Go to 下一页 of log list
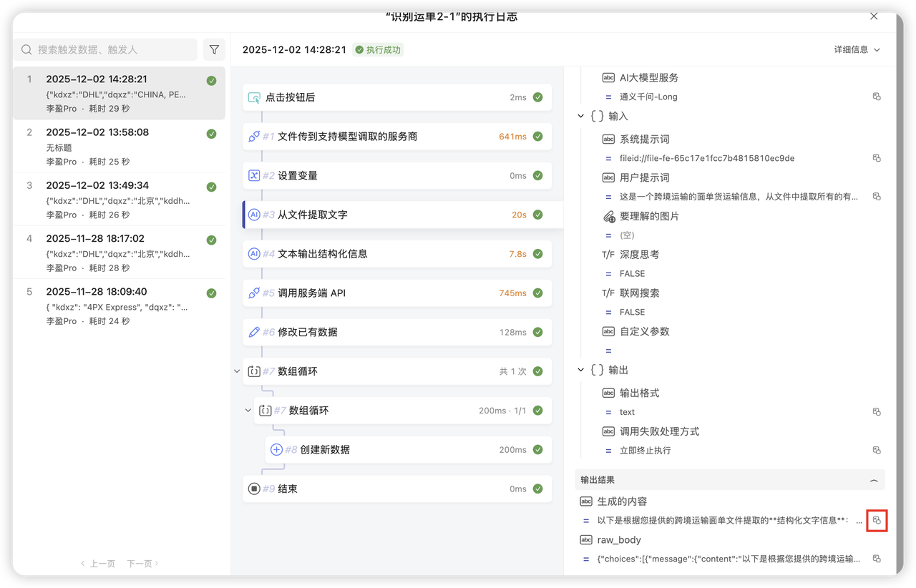This screenshot has width=916, height=588. click(x=142, y=564)
